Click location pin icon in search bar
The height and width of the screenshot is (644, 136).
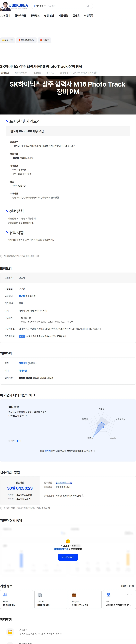pyautogui.click(x=34, y=6)
